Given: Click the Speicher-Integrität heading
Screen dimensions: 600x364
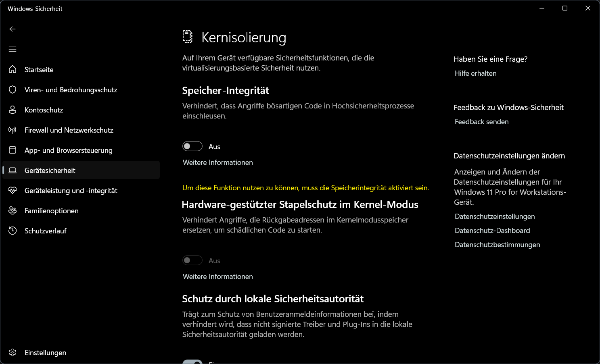Looking at the screenshot, I should pos(226,90).
